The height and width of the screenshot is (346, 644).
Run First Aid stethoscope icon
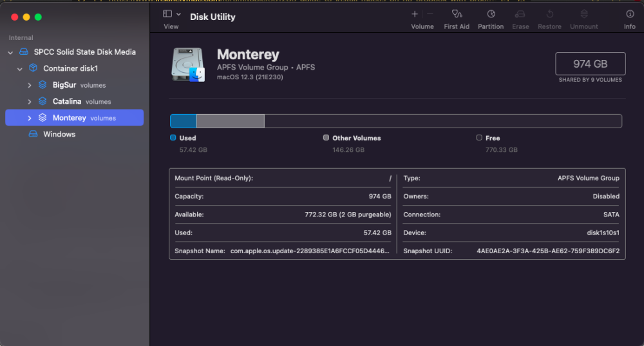[457, 14]
